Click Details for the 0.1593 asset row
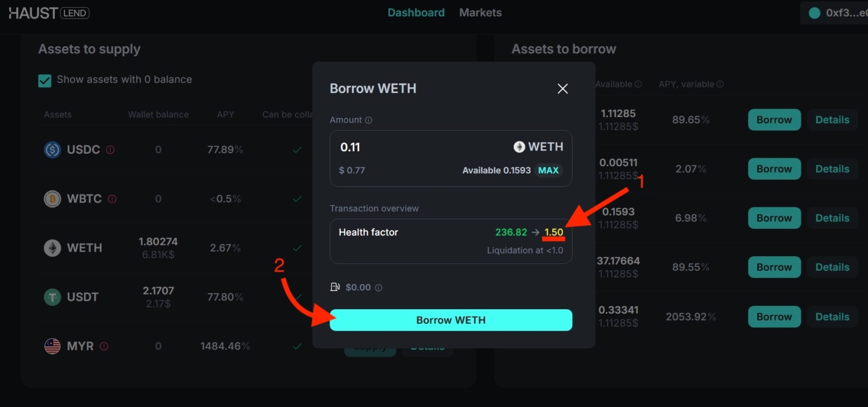 click(x=832, y=218)
